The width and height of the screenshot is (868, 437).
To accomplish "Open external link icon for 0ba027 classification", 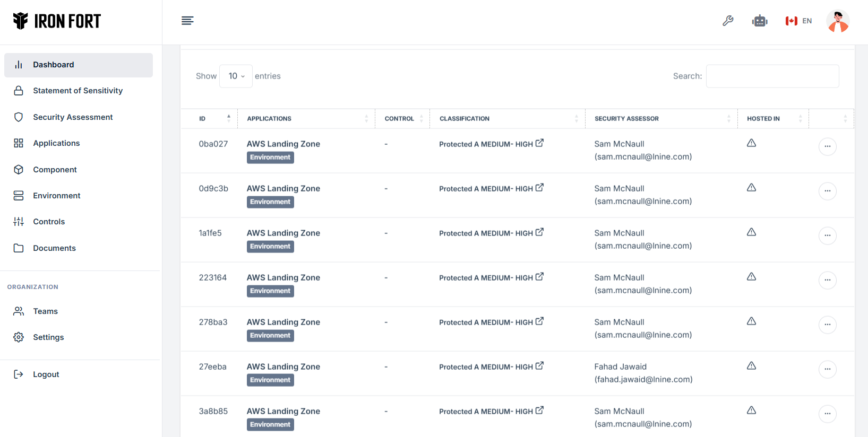I will click(539, 143).
